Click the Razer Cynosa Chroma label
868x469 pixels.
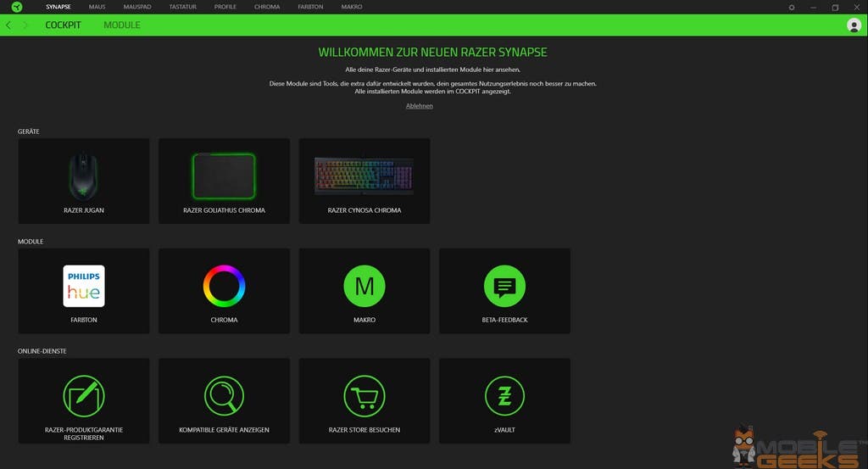click(364, 210)
